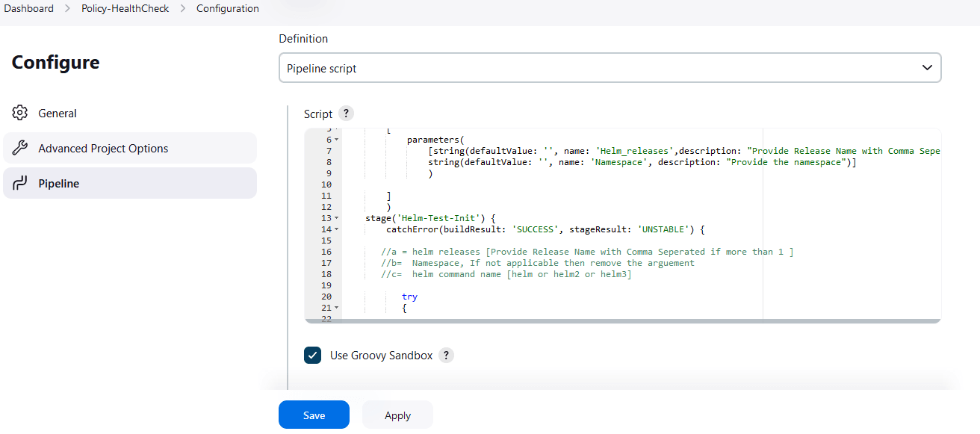Click the script editor horizontal scrollbar

pyautogui.click(x=623, y=321)
